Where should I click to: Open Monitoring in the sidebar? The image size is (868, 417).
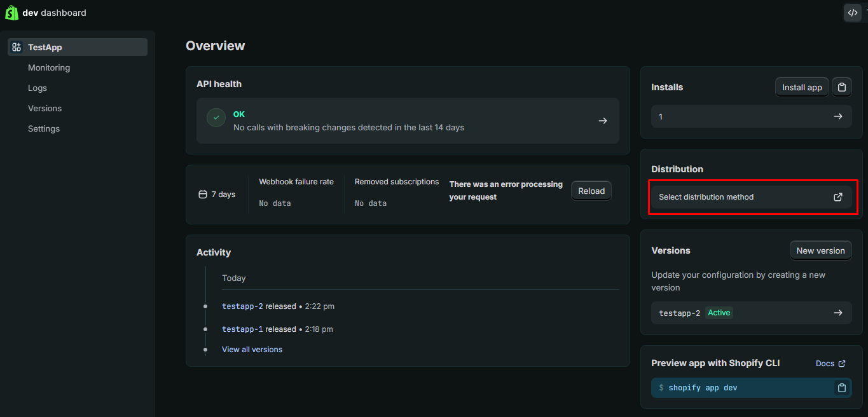click(49, 67)
